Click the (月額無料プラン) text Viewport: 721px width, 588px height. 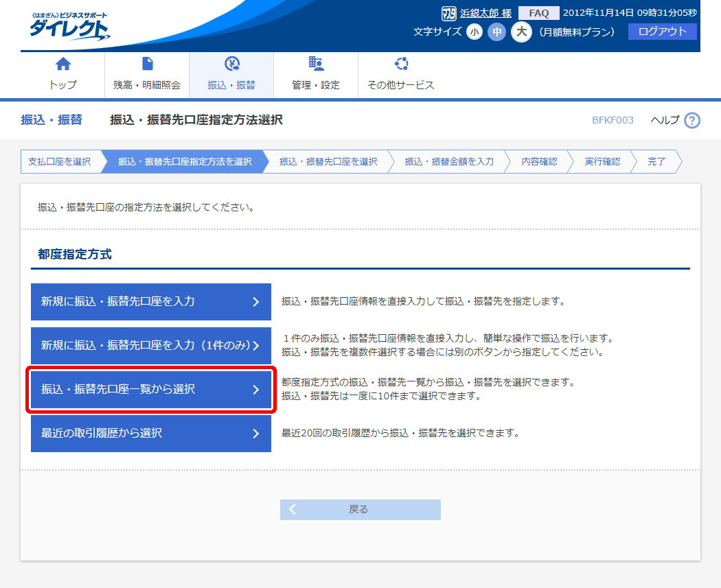point(577,32)
